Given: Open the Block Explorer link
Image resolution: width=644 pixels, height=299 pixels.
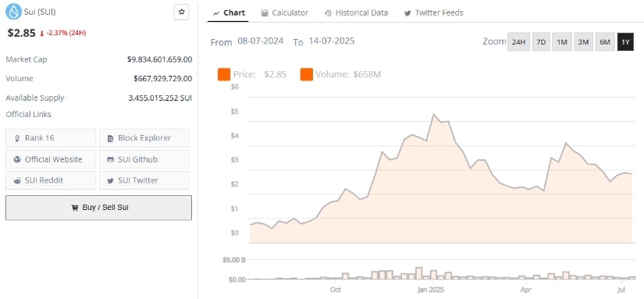Looking at the screenshot, I should click(144, 138).
